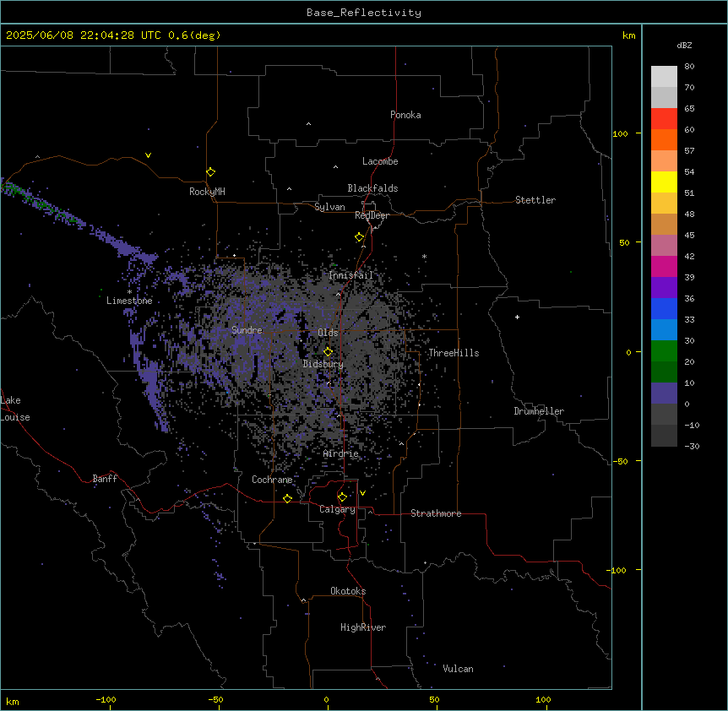Click the Limestone label
Image resolution: width=728 pixels, height=711 pixels.
tap(129, 301)
